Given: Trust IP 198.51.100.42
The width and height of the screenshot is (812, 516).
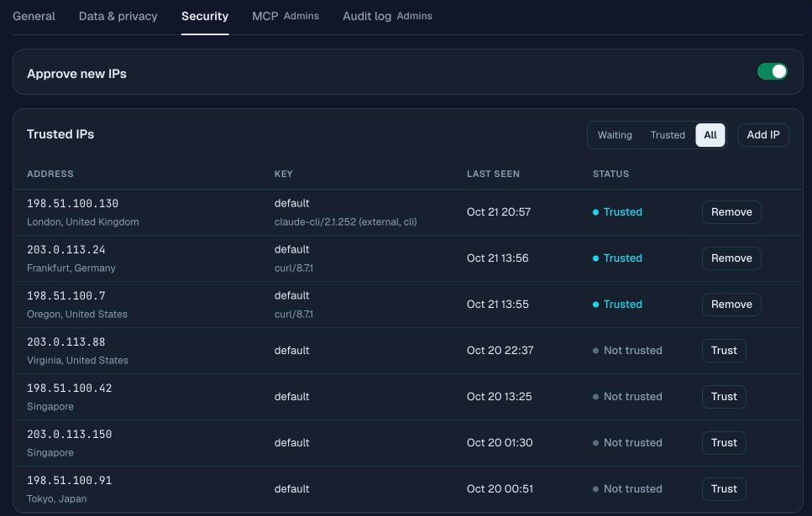Looking at the screenshot, I should [724, 397].
